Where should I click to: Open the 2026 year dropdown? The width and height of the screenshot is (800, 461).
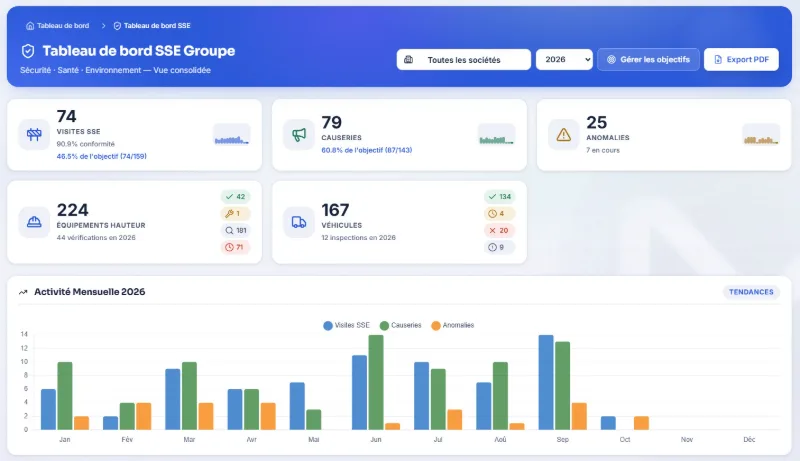click(564, 60)
